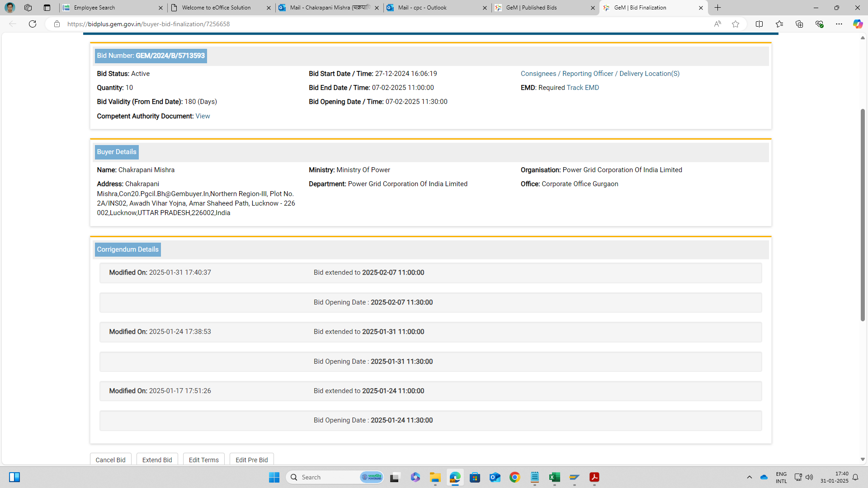Open notification bell in system tray
The width and height of the screenshot is (868, 488).
coord(855,477)
